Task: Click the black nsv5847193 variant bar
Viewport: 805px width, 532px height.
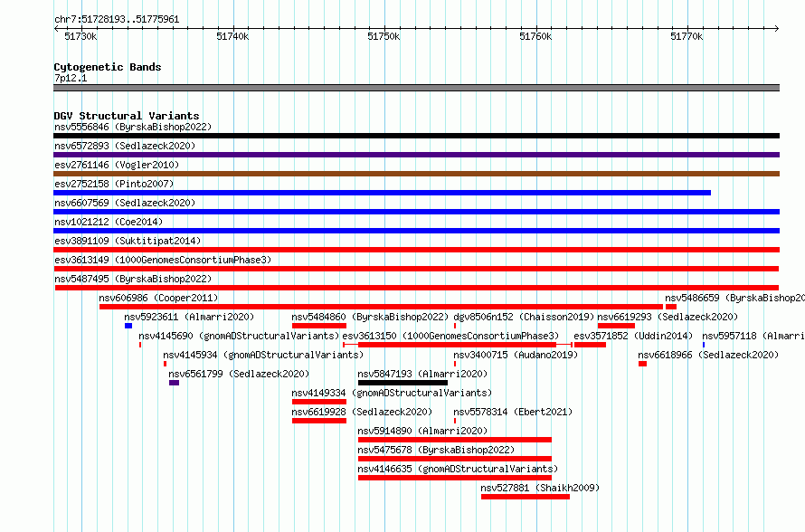Action: pos(403,383)
